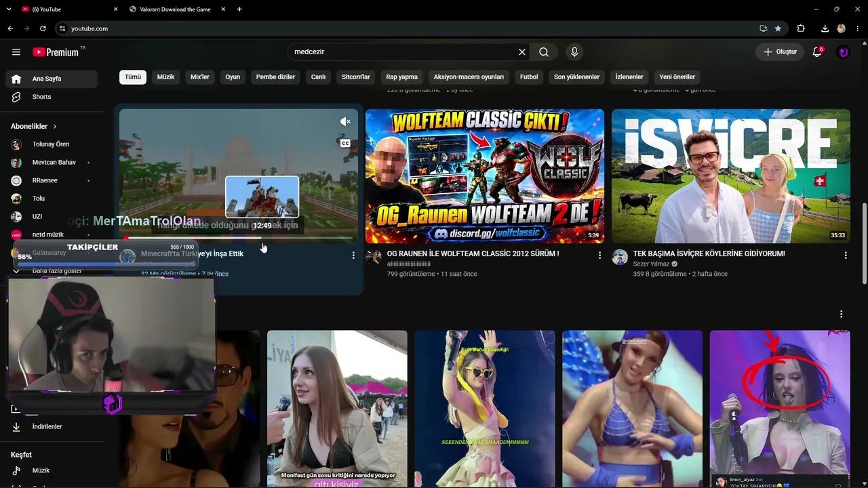The image size is (868, 488).
Task: Seek on the Minecraft preview progress bar
Action: [x=239, y=238]
